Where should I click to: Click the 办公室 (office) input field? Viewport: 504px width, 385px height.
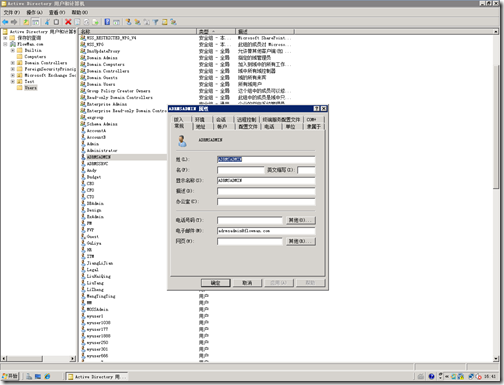[266, 202]
